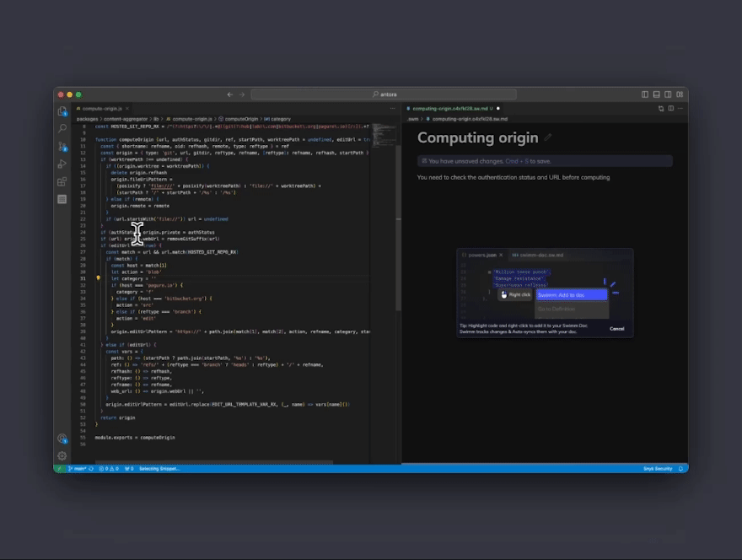The image size is (742, 560).
Task: Open the Search view in activity bar
Action: pyautogui.click(x=62, y=129)
